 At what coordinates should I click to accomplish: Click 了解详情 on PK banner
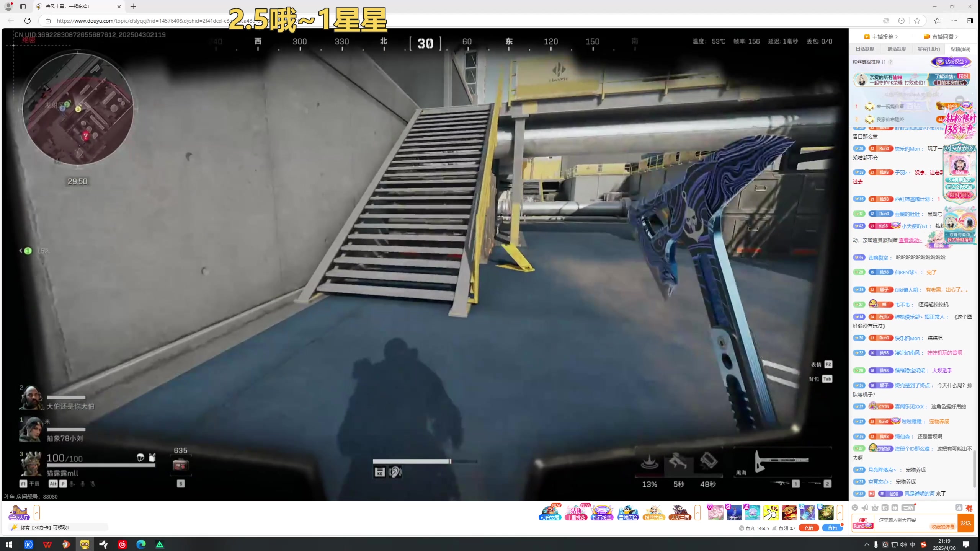tap(945, 77)
